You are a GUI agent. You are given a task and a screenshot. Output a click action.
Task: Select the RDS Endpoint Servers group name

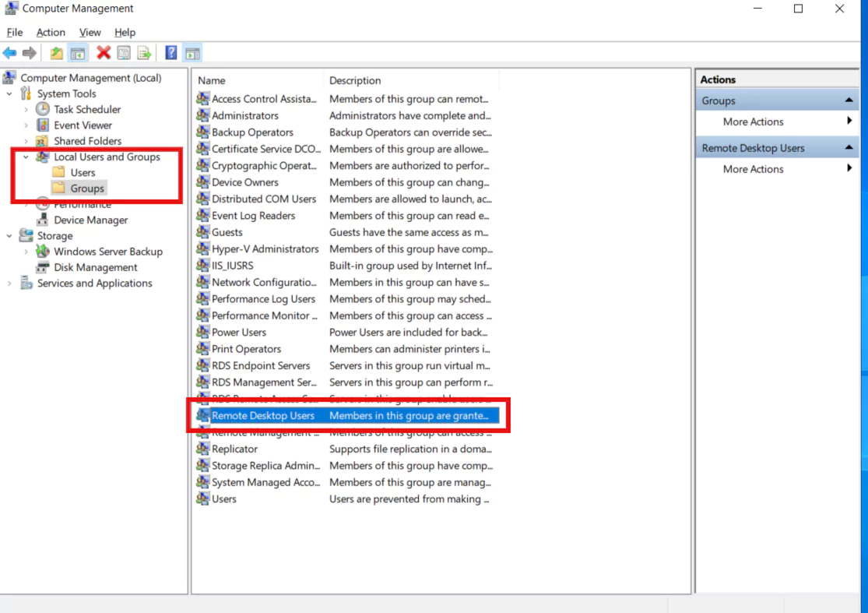coord(261,365)
